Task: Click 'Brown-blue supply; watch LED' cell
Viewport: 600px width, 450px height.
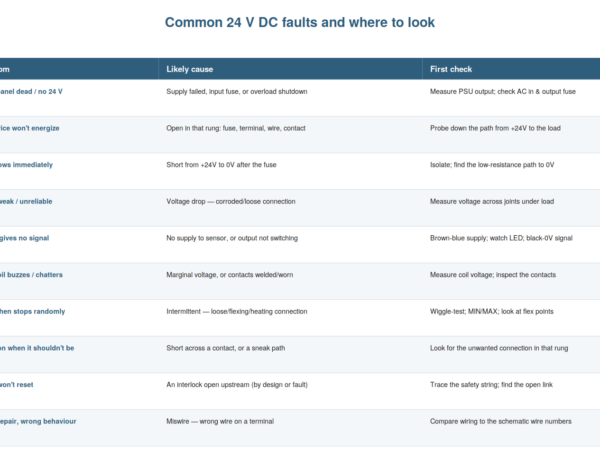Action: click(501, 238)
